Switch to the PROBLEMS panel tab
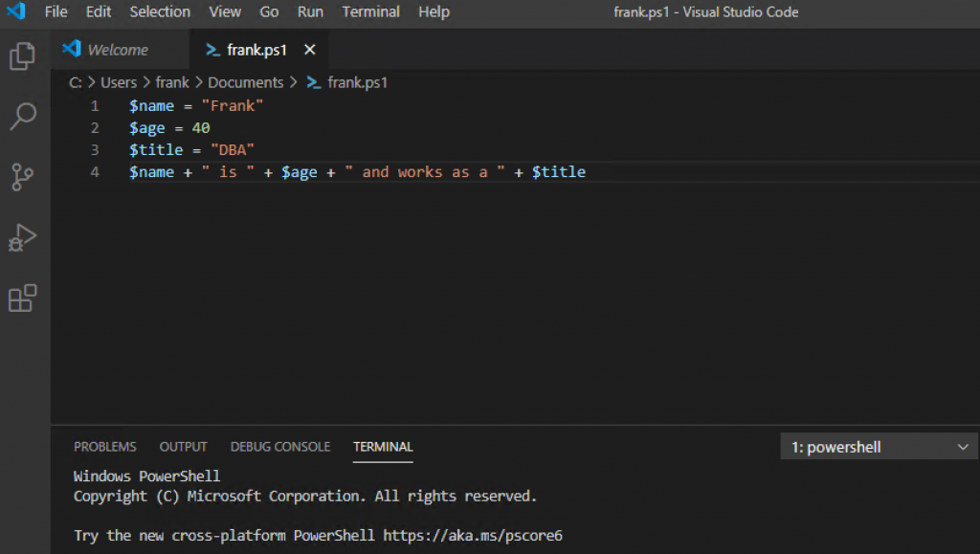This screenshot has height=554, width=980. pyautogui.click(x=105, y=447)
